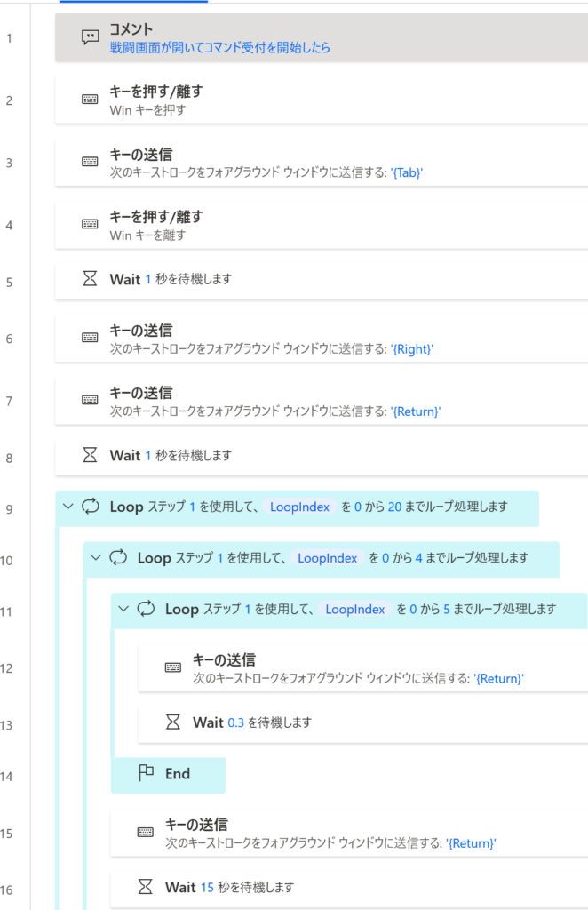Select the キーの送信 title in step 12

[x=224, y=660]
